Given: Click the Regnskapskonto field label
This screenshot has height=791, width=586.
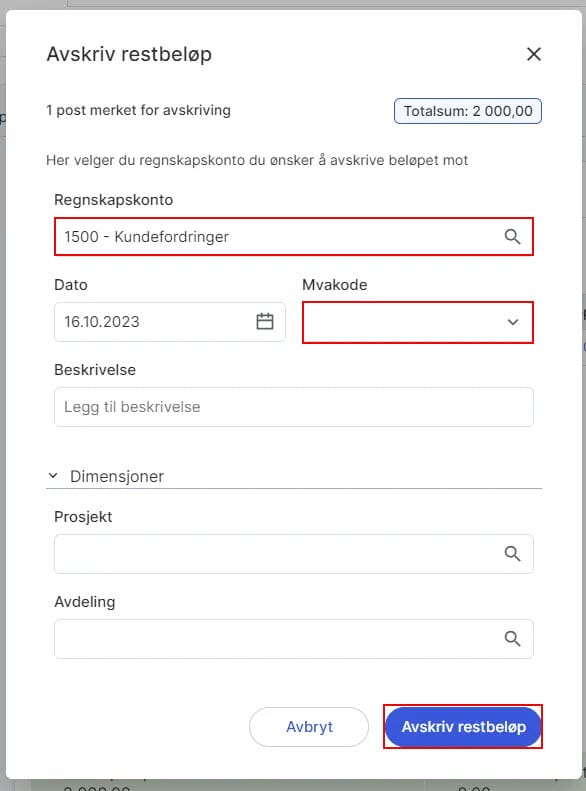Looking at the screenshot, I should (x=113, y=200).
